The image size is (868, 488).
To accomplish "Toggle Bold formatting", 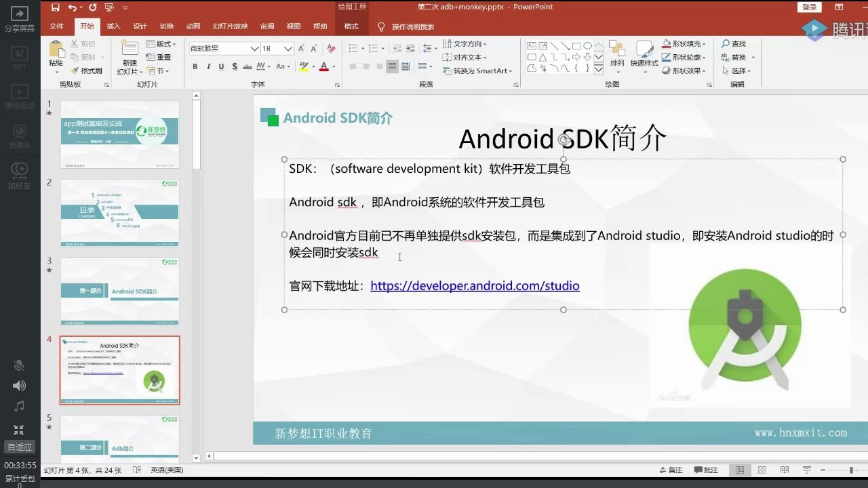I will coord(195,66).
